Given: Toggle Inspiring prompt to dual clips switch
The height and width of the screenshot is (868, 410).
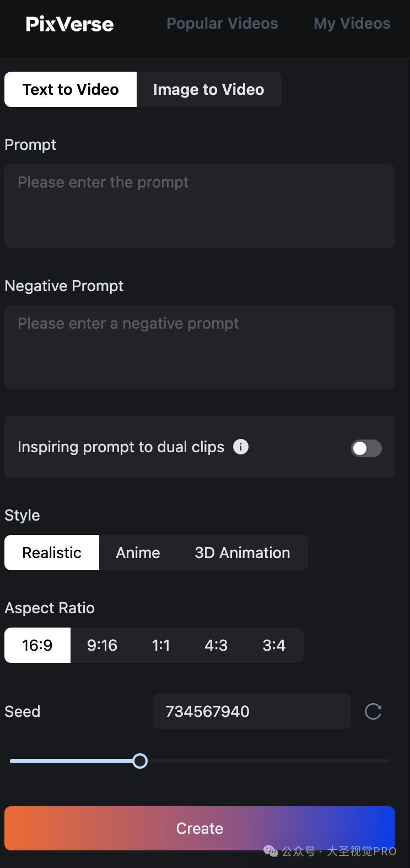Looking at the screenshot, I should [366, 448].
